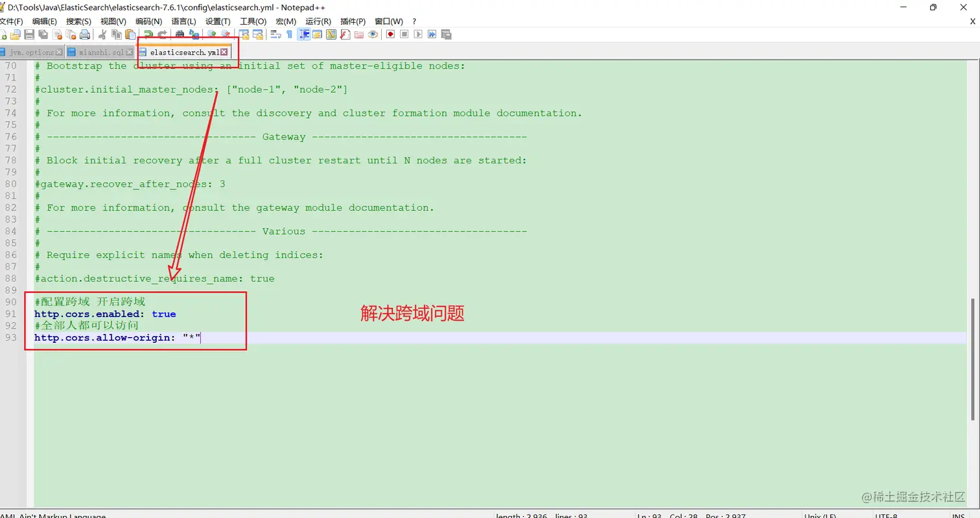The width and height of the screenshot is (980, 518).
Task: Open Find with the binoculars icon
Action: tap(180, 34)
